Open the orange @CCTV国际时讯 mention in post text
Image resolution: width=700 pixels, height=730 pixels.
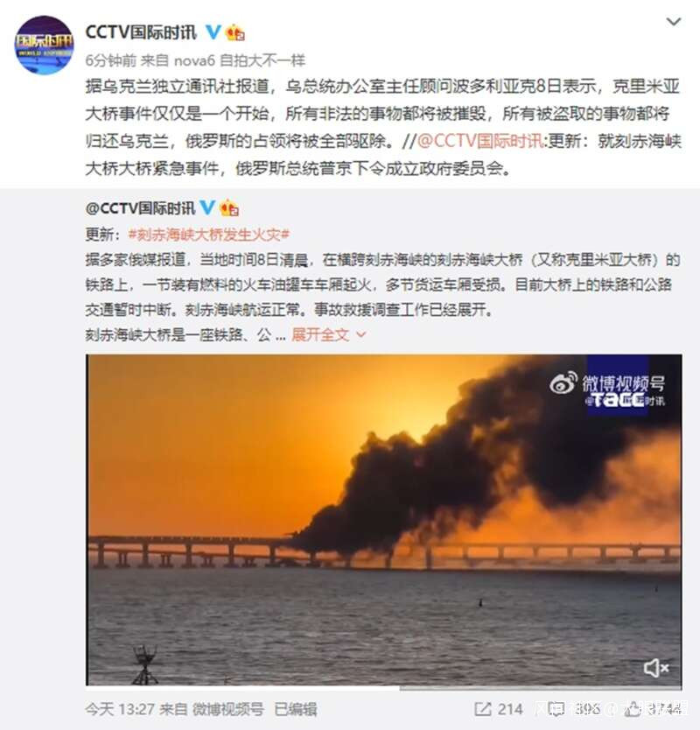tap(479, 141)
